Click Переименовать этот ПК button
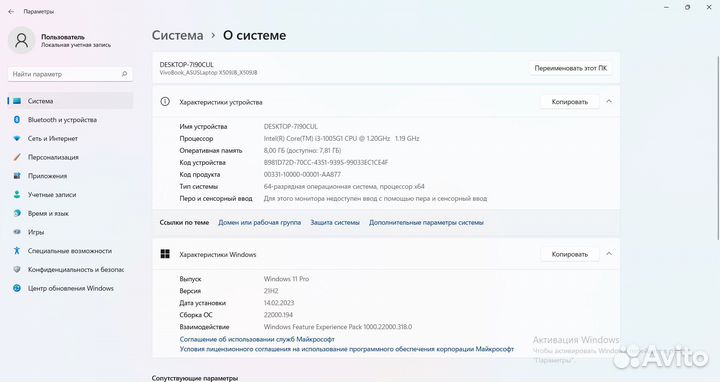Viewport: 720px width, 382px height. 570,68
